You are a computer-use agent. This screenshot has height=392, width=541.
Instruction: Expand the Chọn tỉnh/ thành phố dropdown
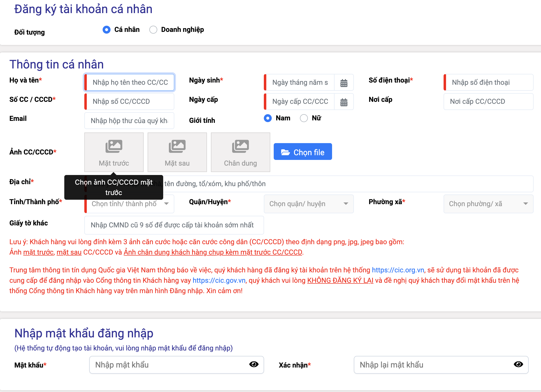pyautogui.click(x=129, y=204)
